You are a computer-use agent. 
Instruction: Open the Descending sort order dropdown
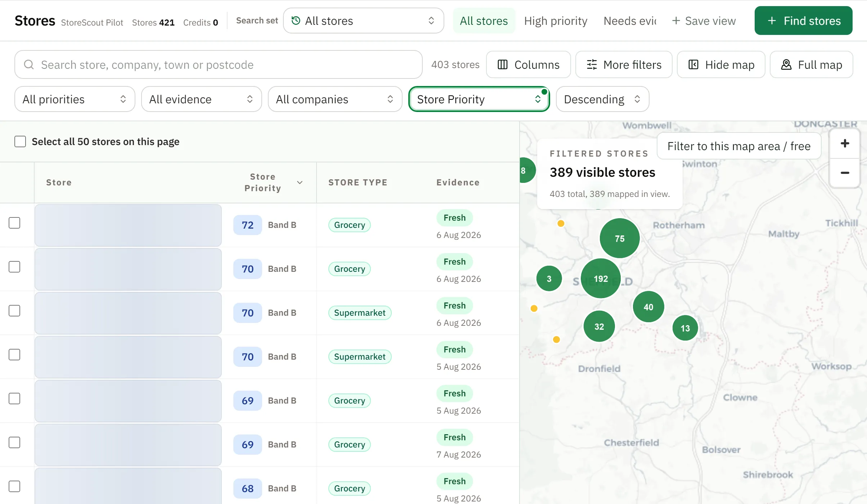(x=602, y=99)
